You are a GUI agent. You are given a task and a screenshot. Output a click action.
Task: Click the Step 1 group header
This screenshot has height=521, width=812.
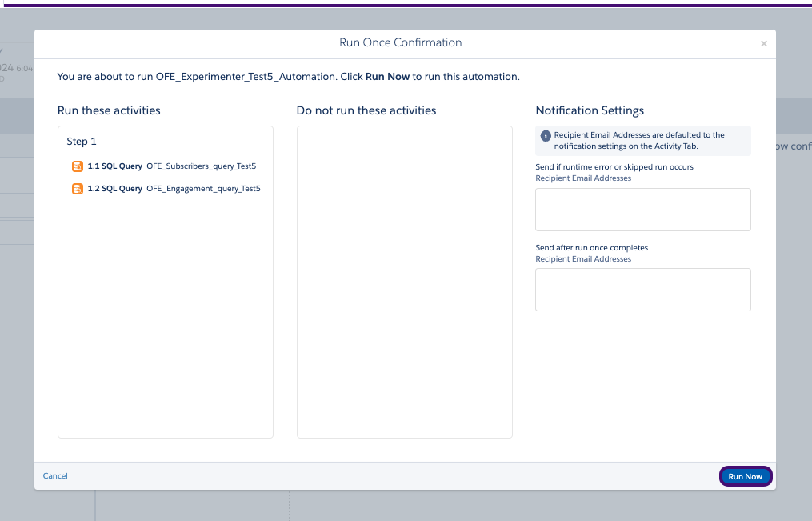tap(82, 141)
